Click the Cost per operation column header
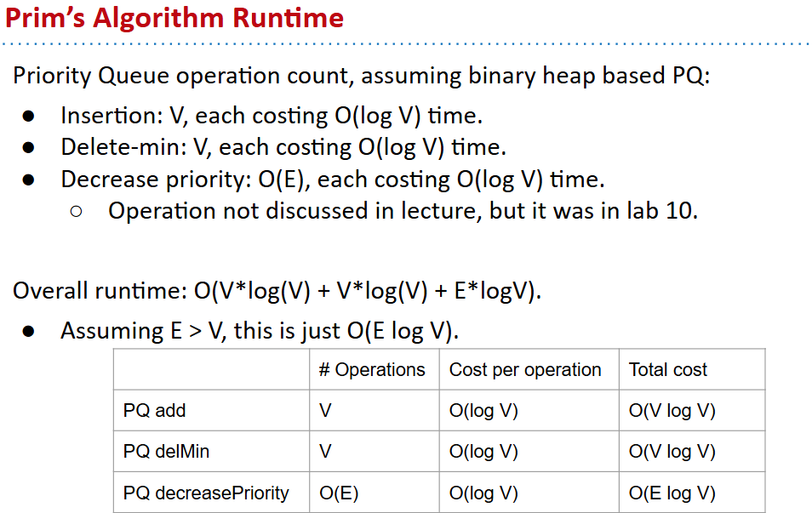 pos(525,370)
